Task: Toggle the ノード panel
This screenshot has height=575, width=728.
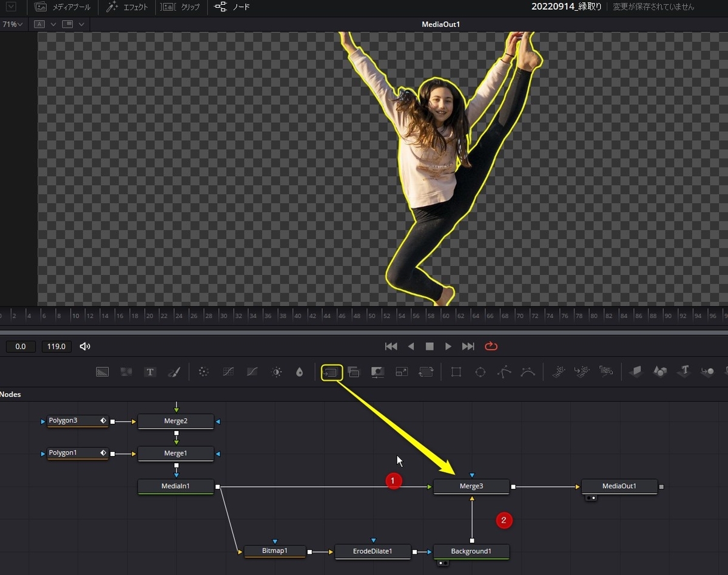Action: 232,7
